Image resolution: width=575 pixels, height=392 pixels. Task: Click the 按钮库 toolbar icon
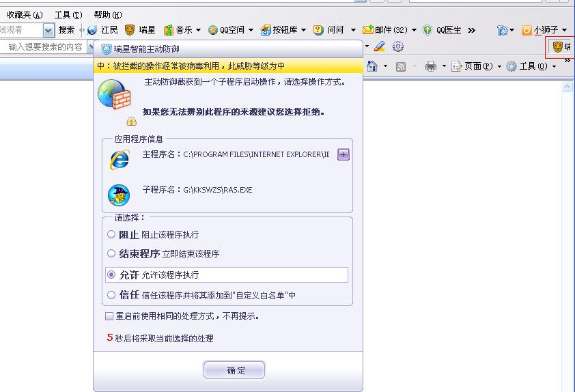266,30
